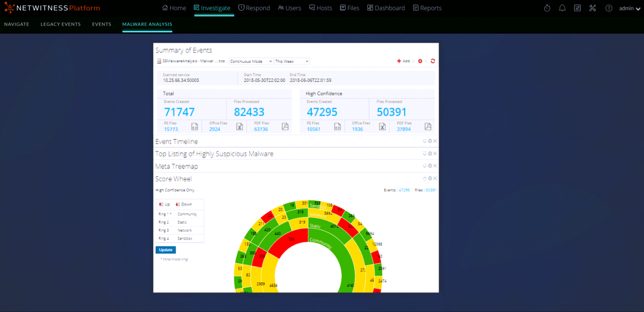The image size is (644, 312).
Task: Open settings gear on Event Timeline panel
Action: pyautogui.click(x=430, y=141)
